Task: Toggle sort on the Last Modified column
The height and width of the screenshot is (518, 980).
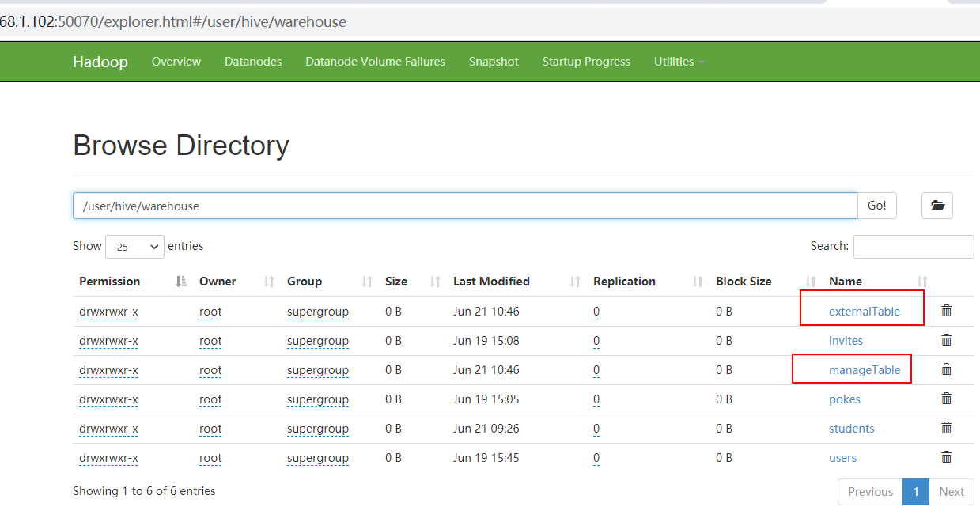Action: (491, 281)
